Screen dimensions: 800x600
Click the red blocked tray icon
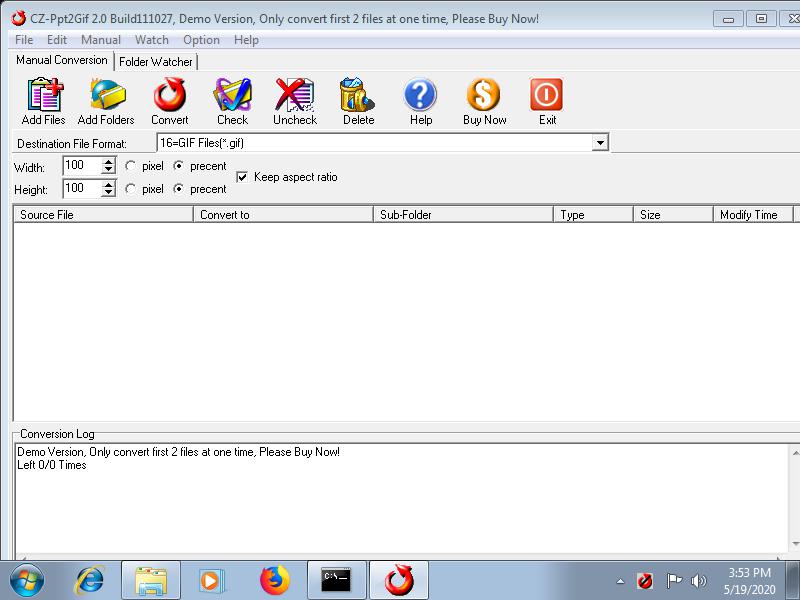coord(645,581)
